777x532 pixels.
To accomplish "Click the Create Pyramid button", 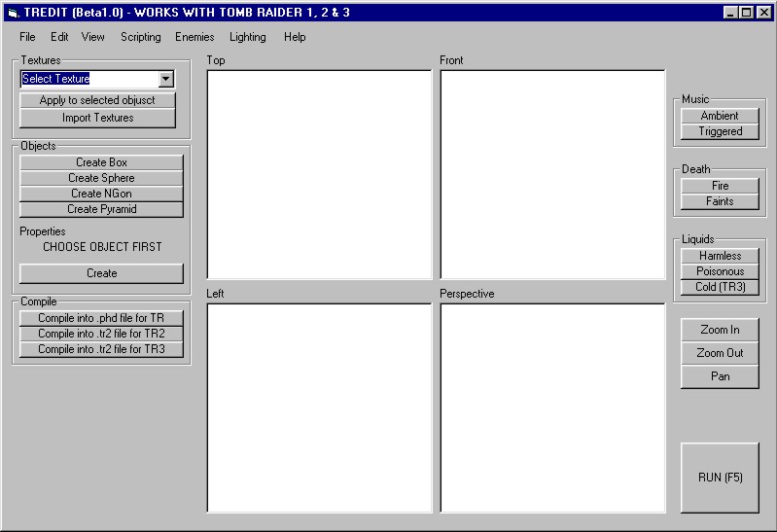I will [x=101, y=209].
